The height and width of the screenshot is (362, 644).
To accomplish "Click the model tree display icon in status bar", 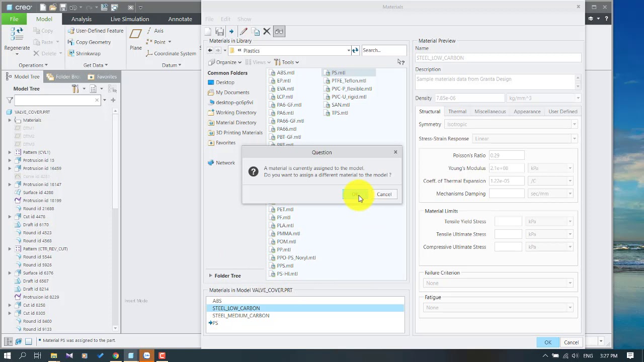I will [10, 341].
